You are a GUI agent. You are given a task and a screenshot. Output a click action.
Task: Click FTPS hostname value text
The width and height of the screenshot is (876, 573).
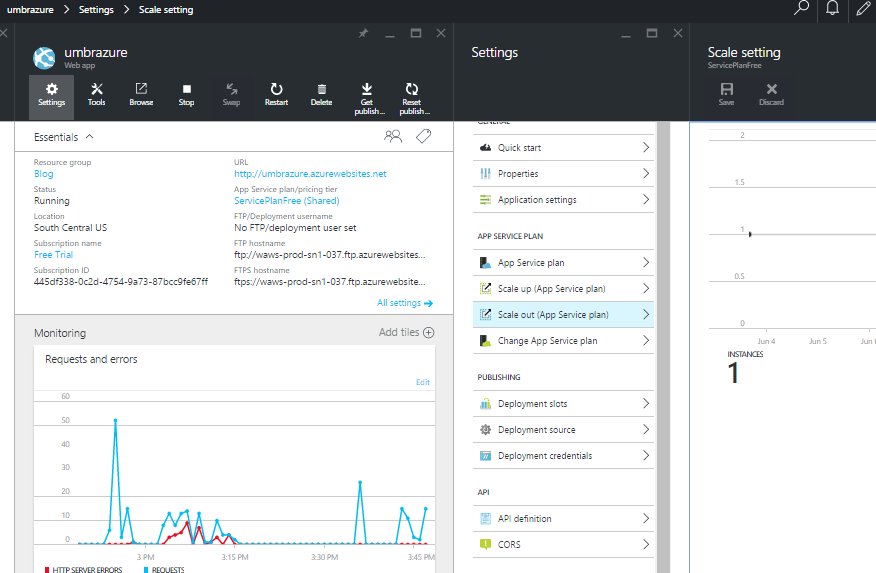[330, 281]
